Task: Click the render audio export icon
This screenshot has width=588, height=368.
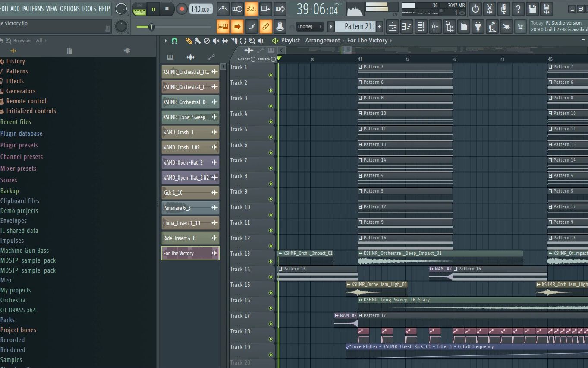Action: (546, 9)
